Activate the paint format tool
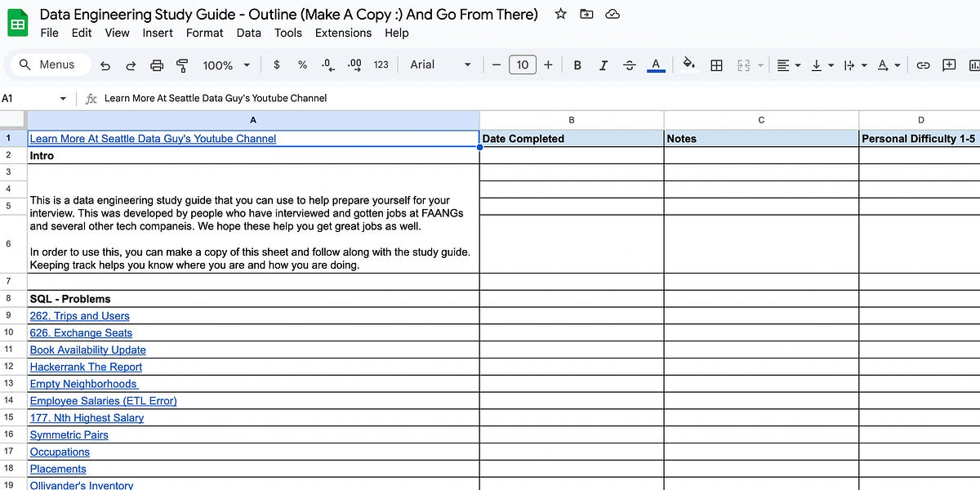The image size is (980, 490). click(x=182, y=65)
